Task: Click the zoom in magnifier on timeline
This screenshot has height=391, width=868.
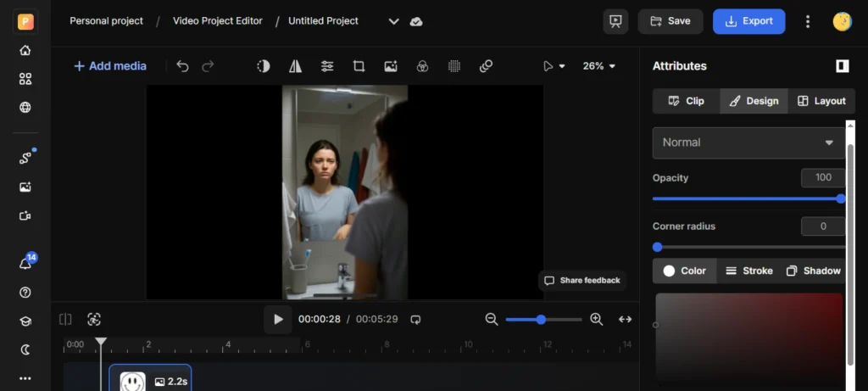Action: tap(596, 319)
